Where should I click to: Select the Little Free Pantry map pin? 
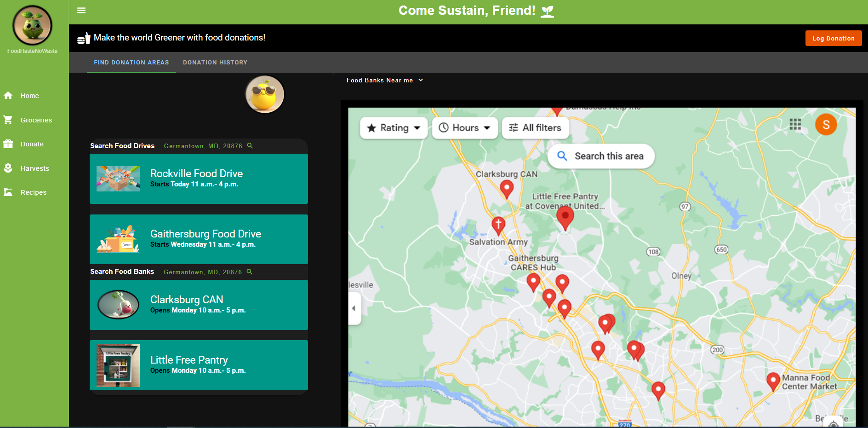565,218
